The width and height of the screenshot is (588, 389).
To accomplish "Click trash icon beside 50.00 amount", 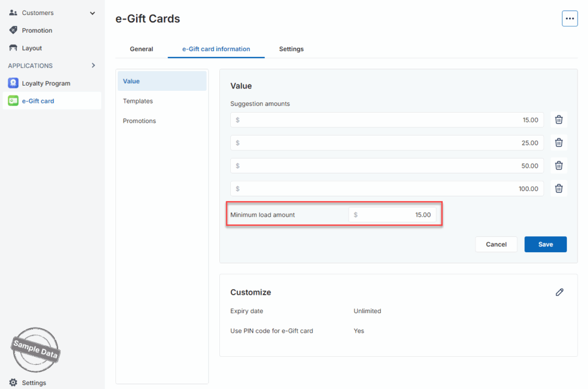I will click(559, 165).
